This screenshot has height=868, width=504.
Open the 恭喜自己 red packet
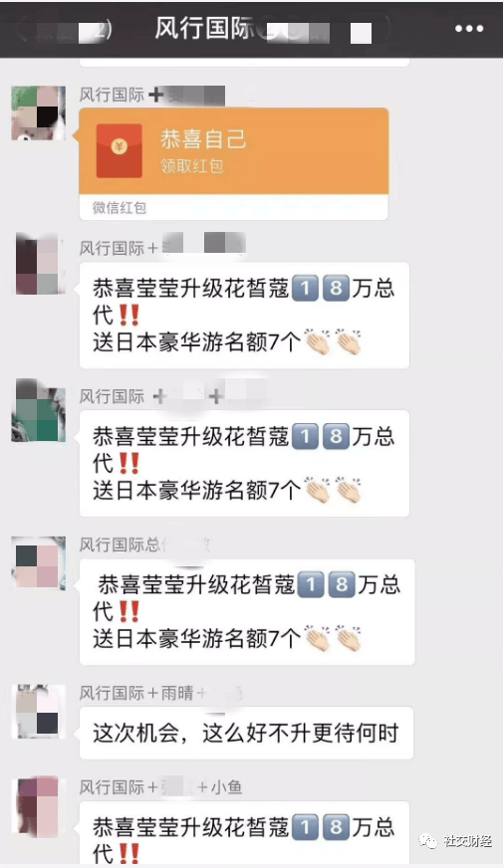(233, 164)
